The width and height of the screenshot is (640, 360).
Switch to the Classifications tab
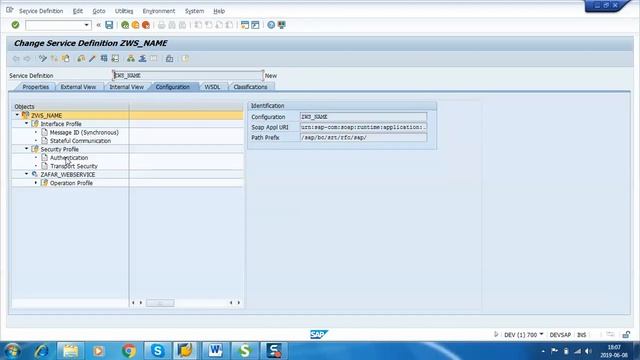click(250, 87)
